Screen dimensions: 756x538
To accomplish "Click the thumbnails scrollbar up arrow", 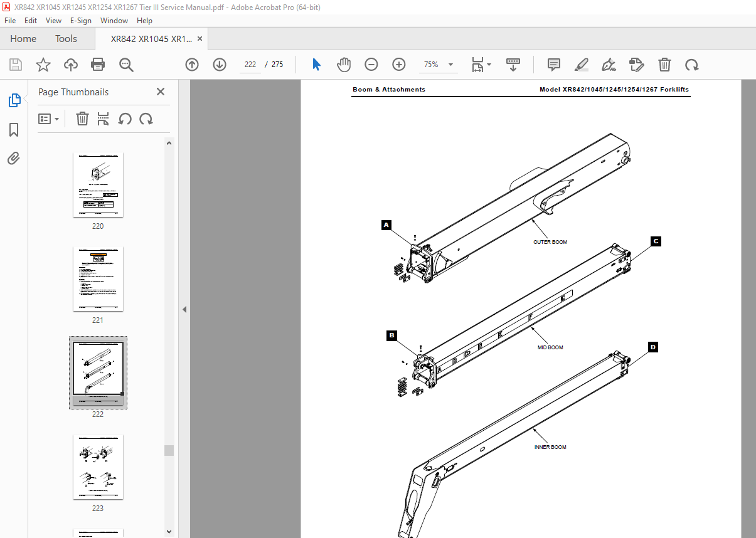I will click(169, 143).
